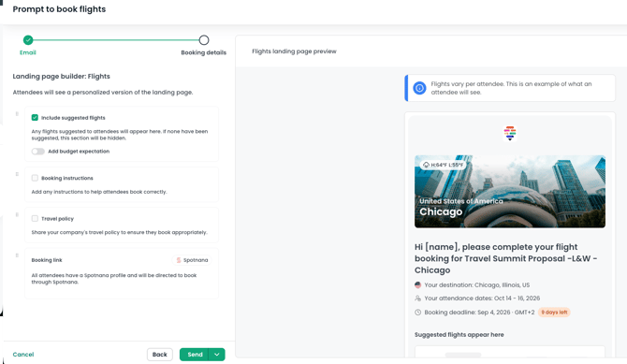627x364 pixels.
Task: Select the Email step label
Action: (x=27, y=52)
